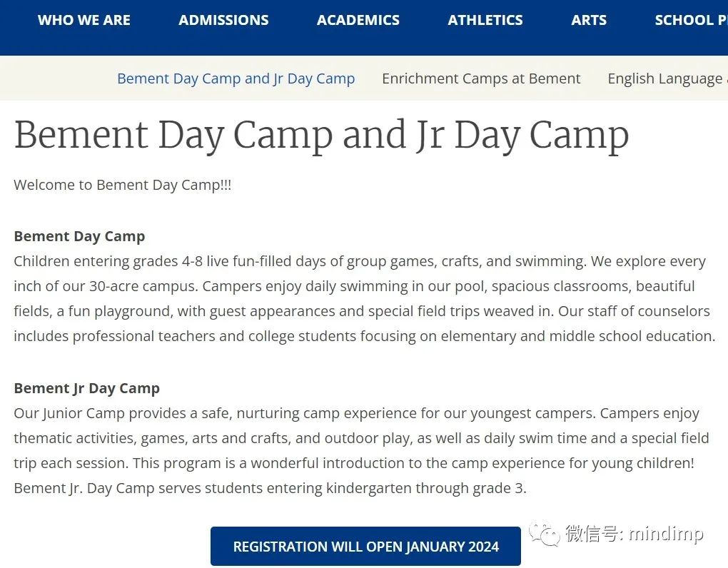Open the English Language sub-navigation link

(x=667, y=78)
